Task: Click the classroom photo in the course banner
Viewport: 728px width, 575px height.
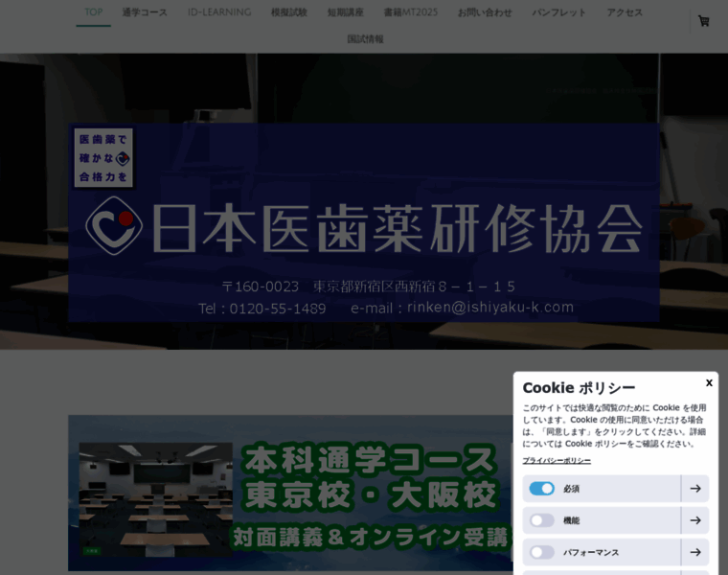Action: 155,499
